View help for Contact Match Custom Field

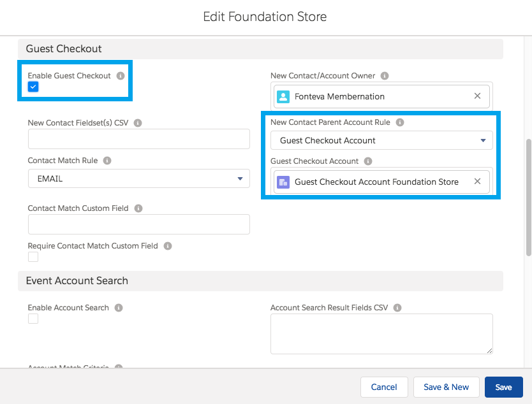click(138, 208)
